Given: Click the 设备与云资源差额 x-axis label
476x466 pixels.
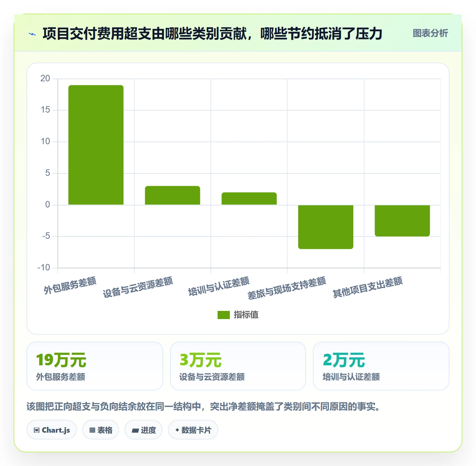Looking at the screenshot, I should coord(138,287).
